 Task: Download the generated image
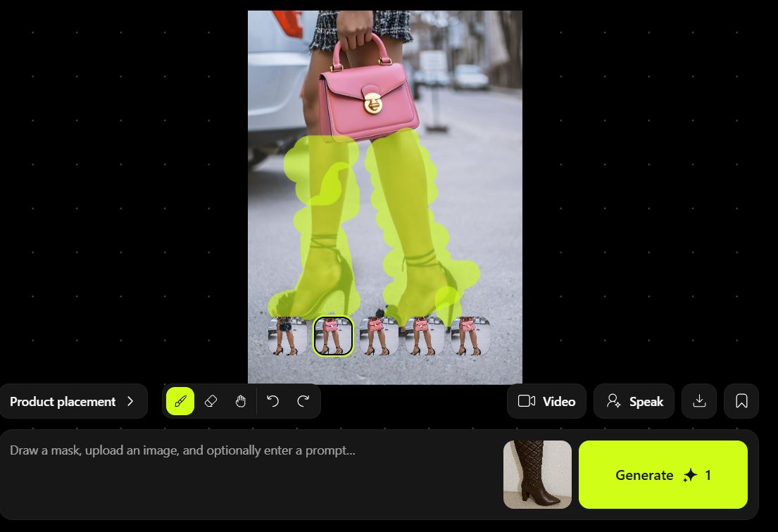699,401
